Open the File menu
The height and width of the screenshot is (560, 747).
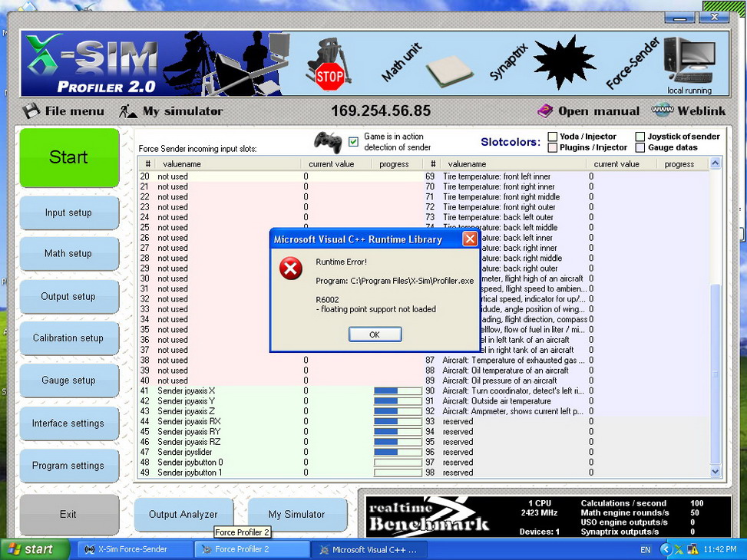64,111
